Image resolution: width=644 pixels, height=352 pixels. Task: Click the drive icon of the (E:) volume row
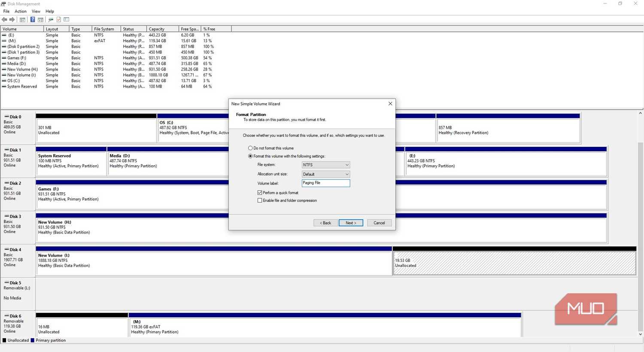coord(4,35)
